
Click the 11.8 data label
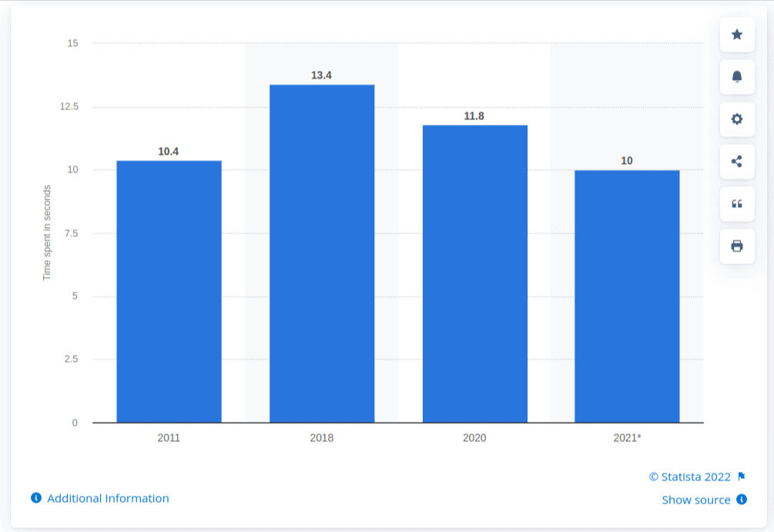(474, 116)
